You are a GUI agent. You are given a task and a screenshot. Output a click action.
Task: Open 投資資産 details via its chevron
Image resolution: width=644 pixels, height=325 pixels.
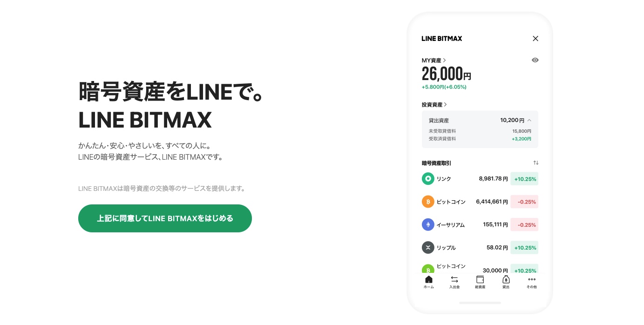(446, 104)
